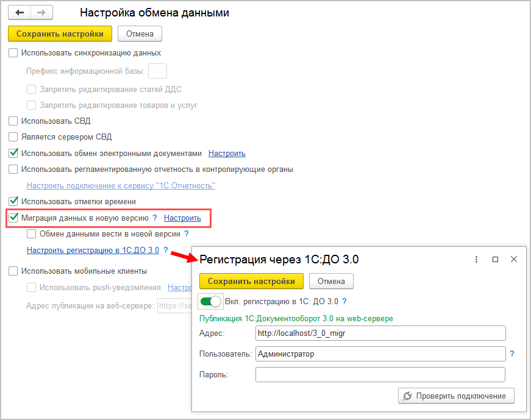Maximize the Регистрация через 1С:ДО 3.0 dialog
The width and height of the screenshot is (531, 420).
(x=495, y=260)
